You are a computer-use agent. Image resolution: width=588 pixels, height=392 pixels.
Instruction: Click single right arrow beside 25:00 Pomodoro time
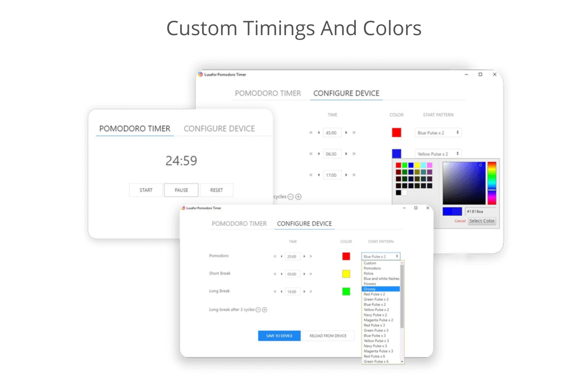click(304, 256)
